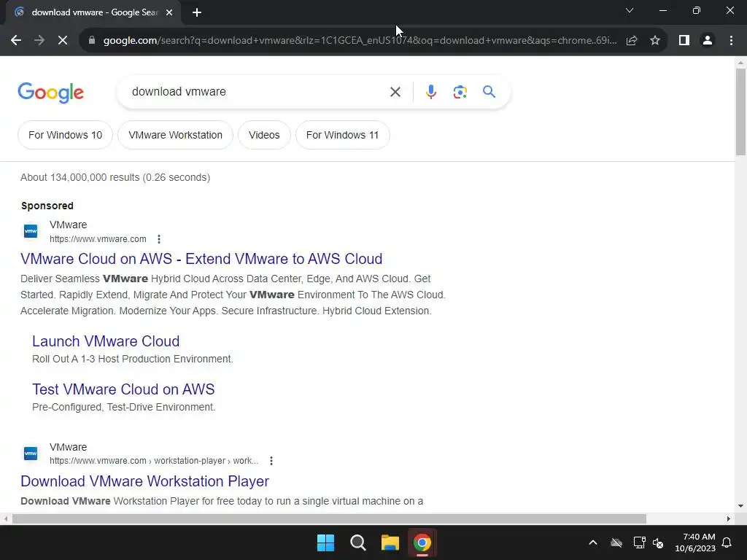Show hidden system tray icons
Screen dimensions: 747x560
593,542
